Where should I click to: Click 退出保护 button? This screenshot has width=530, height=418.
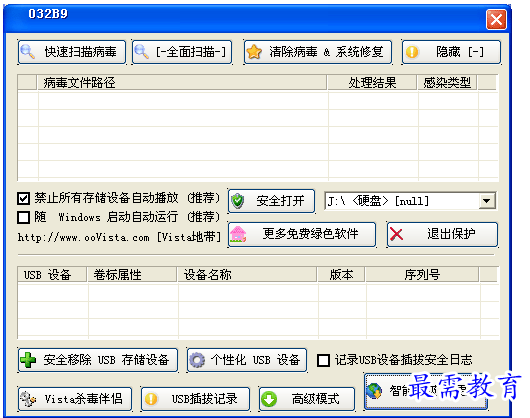click(442, 234)
